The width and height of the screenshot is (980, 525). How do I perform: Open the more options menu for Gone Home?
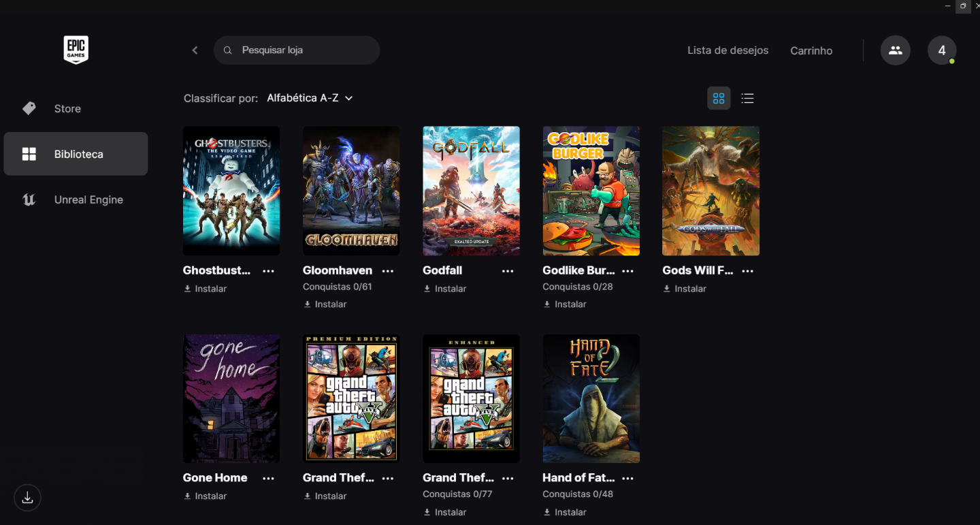tap(269, 479)
